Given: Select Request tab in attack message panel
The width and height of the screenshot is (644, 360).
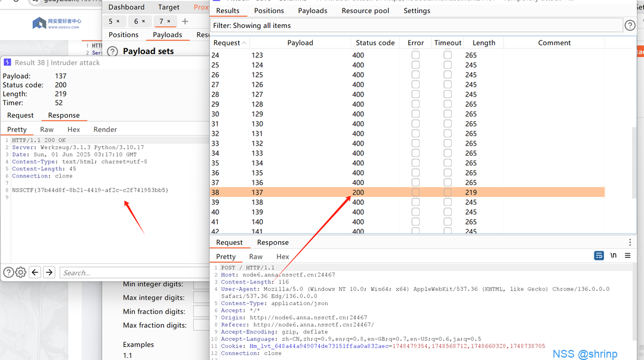Looking at the screenshot, I should coord(229,242).
